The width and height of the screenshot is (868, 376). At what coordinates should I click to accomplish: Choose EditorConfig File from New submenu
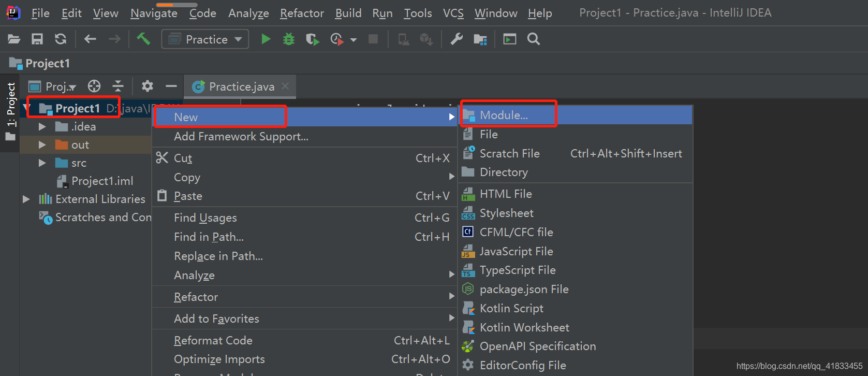(x=575, y=365)
